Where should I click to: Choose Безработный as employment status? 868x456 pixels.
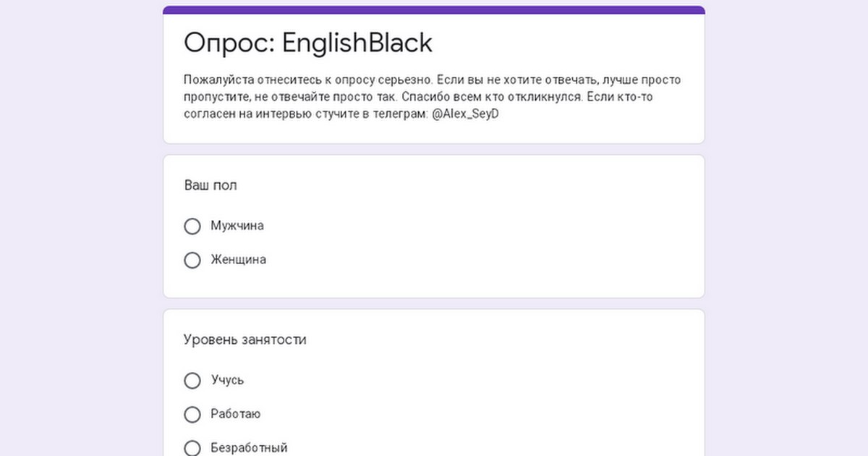(192, 448)
